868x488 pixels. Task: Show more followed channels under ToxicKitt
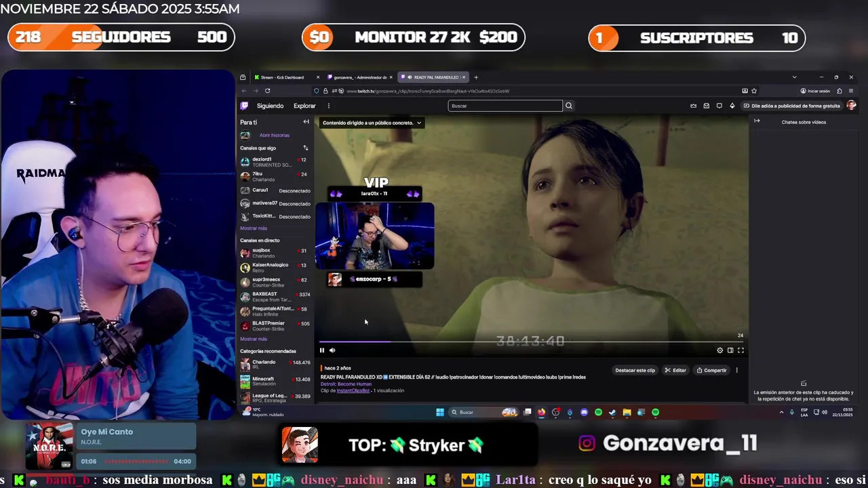254,228
